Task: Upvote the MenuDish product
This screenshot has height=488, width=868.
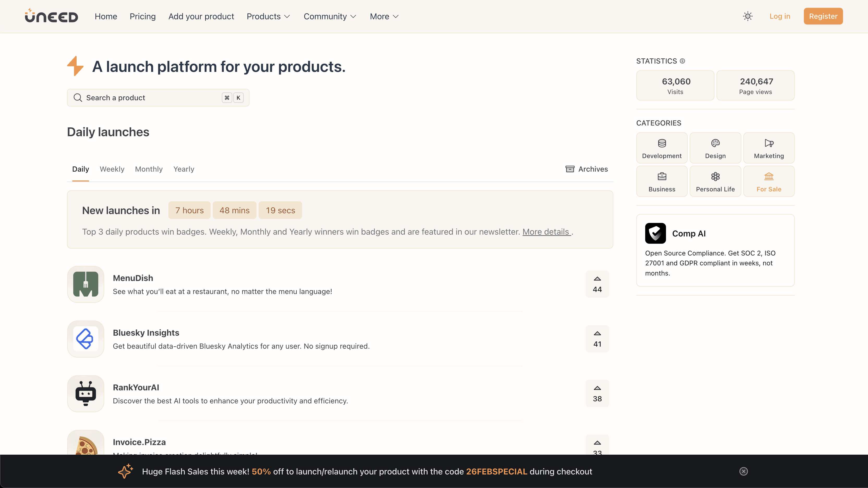Action: click(x=597, y=284)
